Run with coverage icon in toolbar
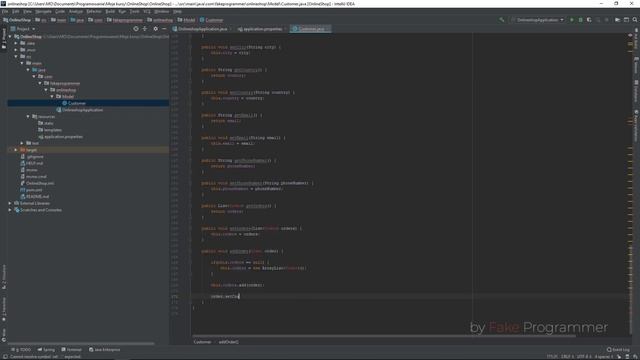Viewport: 640px width, 360px height. coord(589,20)
